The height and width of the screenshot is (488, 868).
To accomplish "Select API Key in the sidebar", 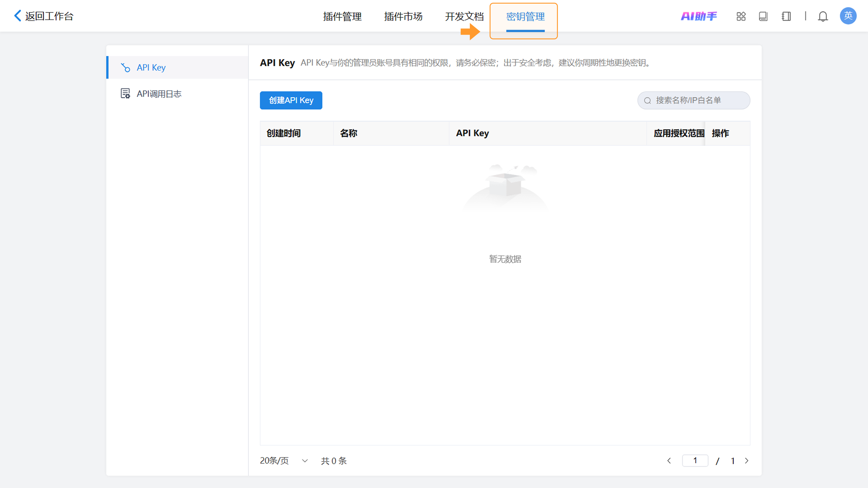I will point(178,67).
